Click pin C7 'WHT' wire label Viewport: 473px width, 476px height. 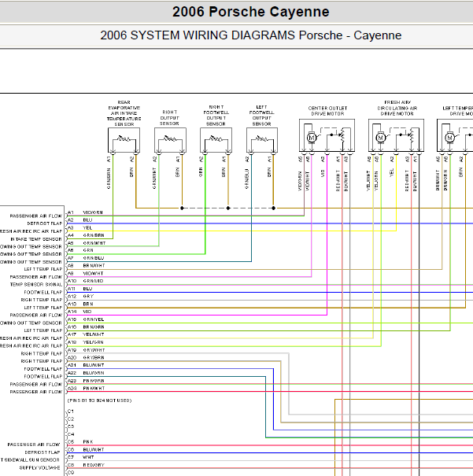(x=88, y=457)
